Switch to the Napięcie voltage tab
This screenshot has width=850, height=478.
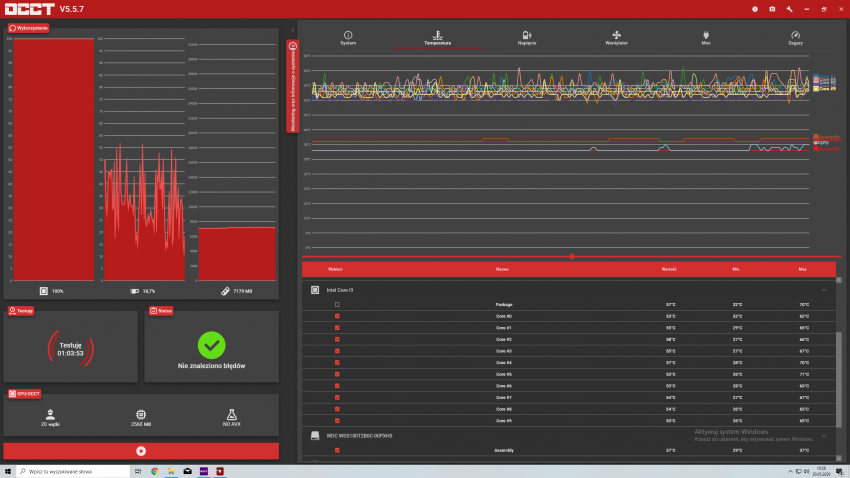click(526, 37)
